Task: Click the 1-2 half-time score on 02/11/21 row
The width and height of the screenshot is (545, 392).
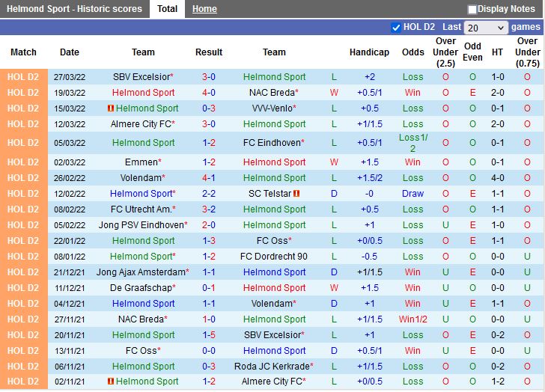Action: (497, 382)
